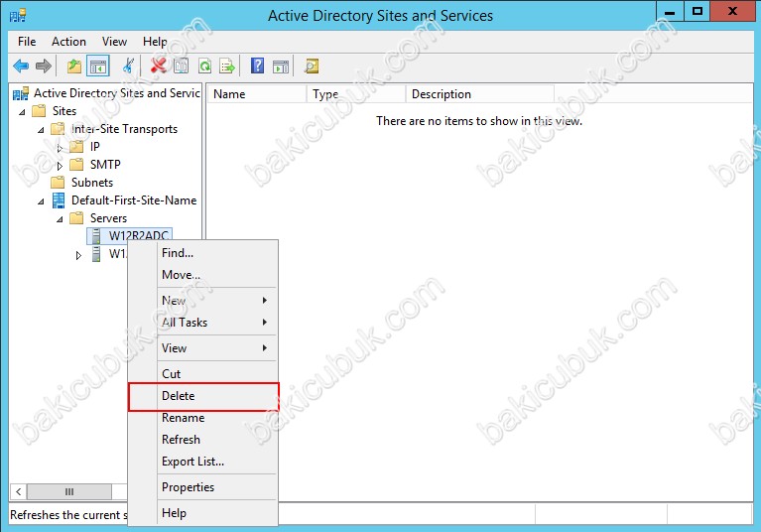
Task: Sort by the Name column header
Action: (x=257, y=94)
